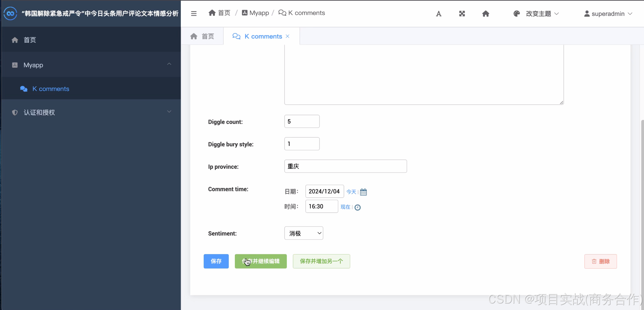Screen dimensions: 644x310
Task: Toggle fullscreen with the expand icon
Action: tap(462, 14)
